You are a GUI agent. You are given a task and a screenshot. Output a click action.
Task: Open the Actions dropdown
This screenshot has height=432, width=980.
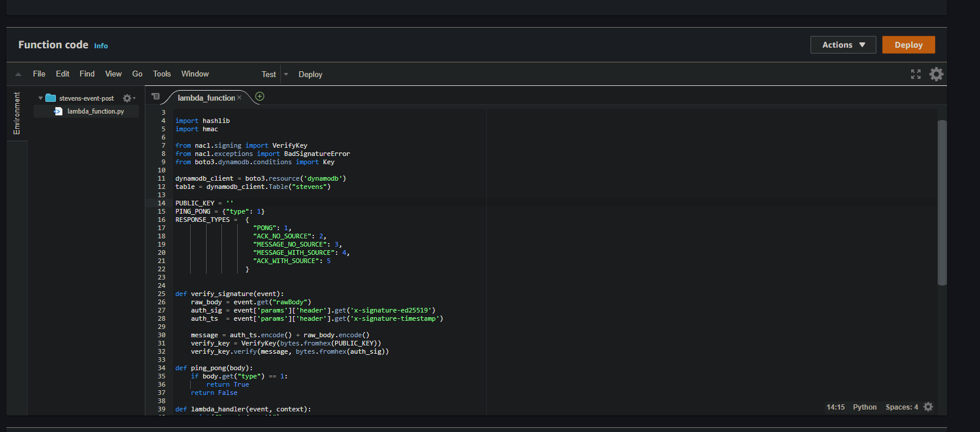843,45
